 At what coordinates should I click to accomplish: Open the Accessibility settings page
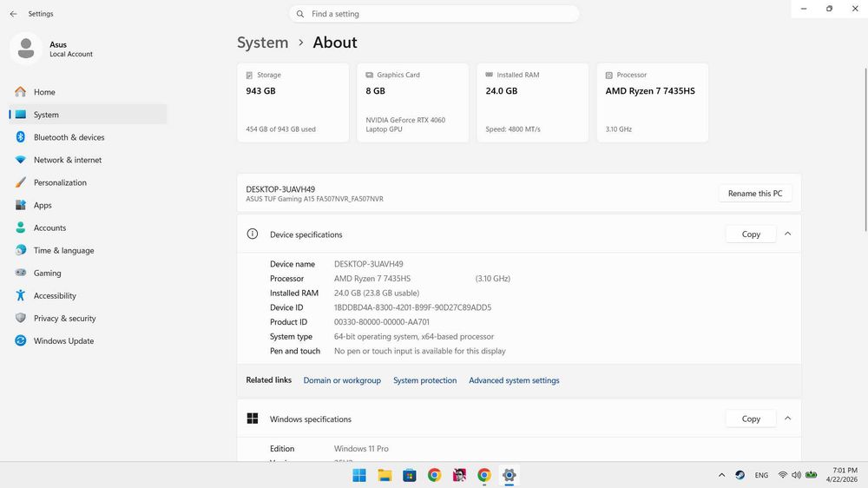pos(88,296)
